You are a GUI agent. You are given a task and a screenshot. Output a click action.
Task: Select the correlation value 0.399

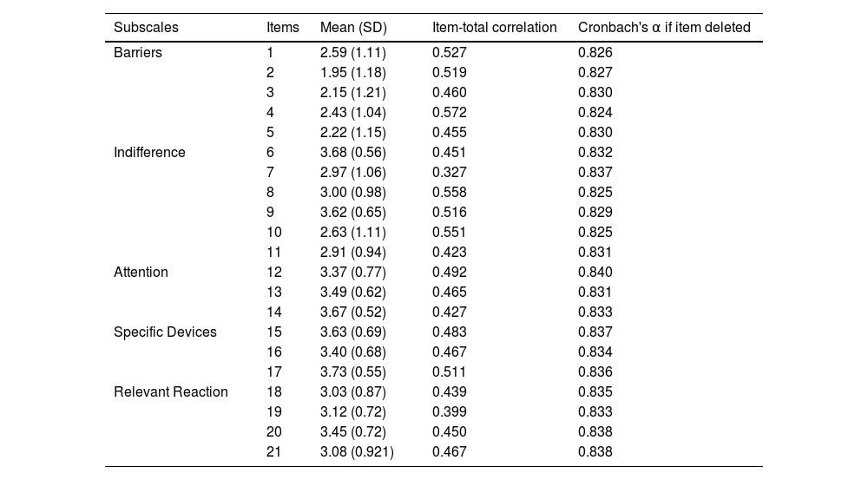(450, 412)
